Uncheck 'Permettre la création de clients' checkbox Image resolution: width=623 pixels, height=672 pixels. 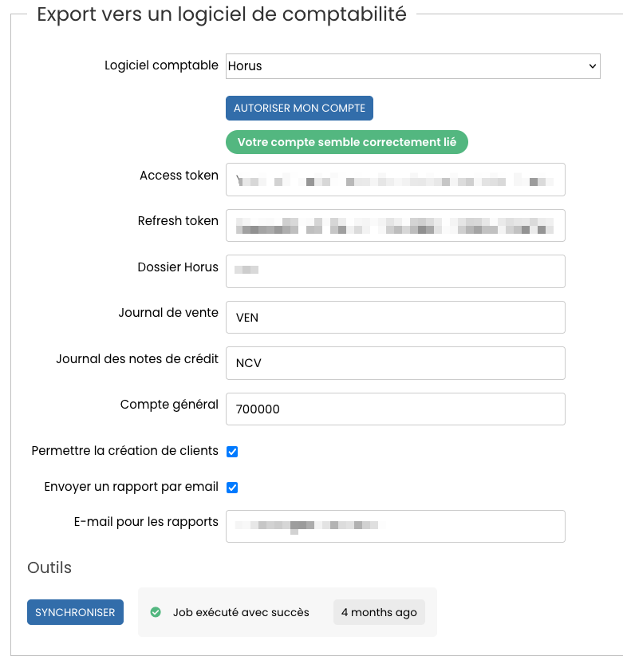point(232,452)
